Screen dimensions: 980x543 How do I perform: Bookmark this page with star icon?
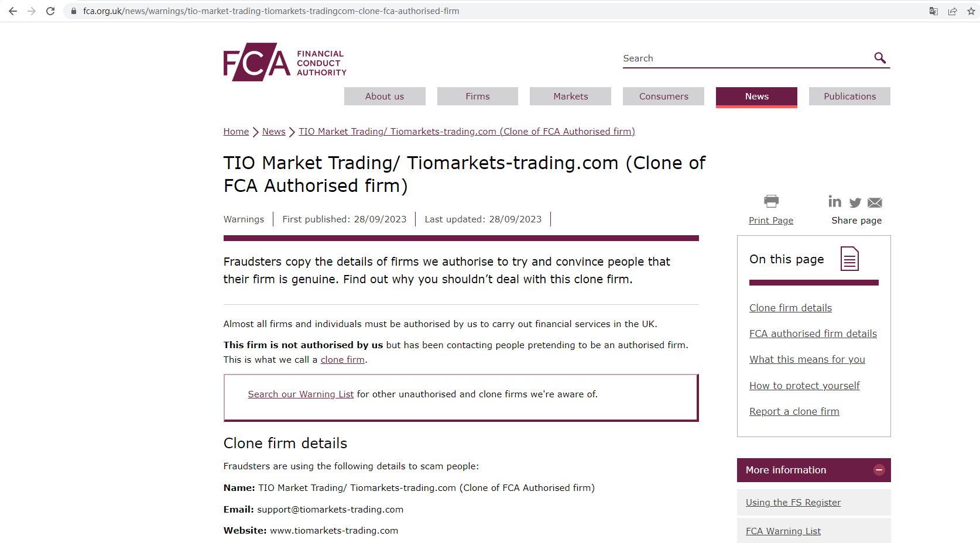pyautogui.click(x=971, y=11)
